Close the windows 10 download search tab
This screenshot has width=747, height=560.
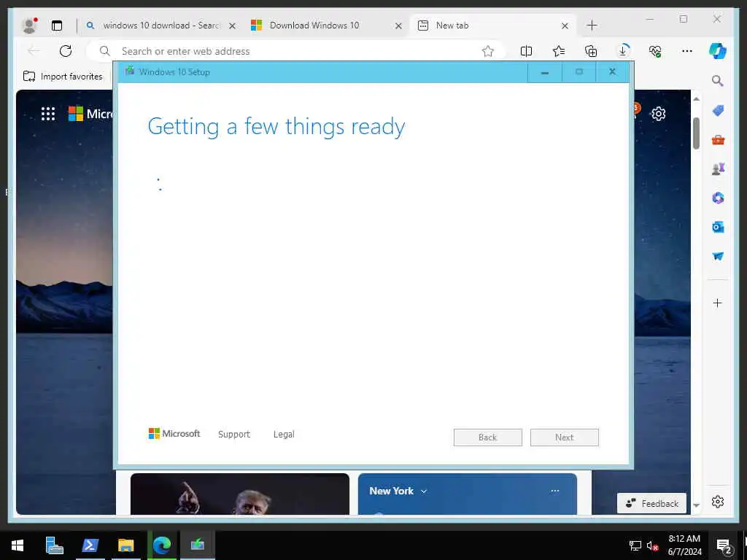tap(233, 26)
